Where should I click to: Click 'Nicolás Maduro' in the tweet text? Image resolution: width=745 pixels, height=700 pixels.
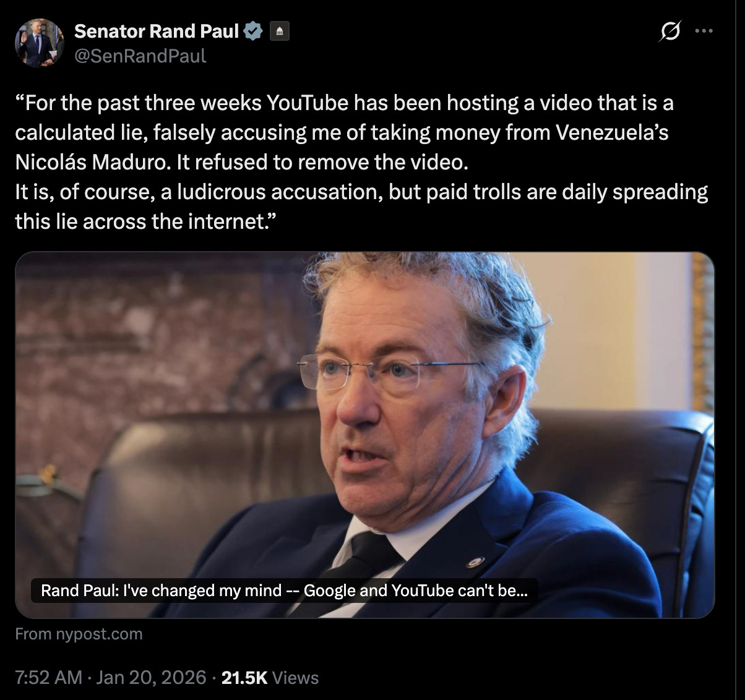[93, 162]
